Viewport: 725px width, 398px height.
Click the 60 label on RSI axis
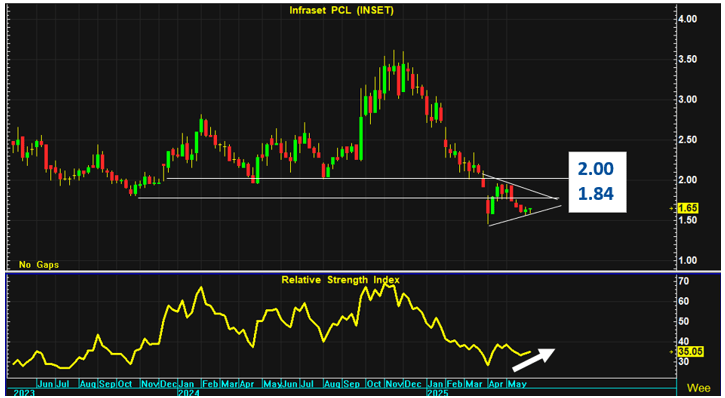click(685, 301)
